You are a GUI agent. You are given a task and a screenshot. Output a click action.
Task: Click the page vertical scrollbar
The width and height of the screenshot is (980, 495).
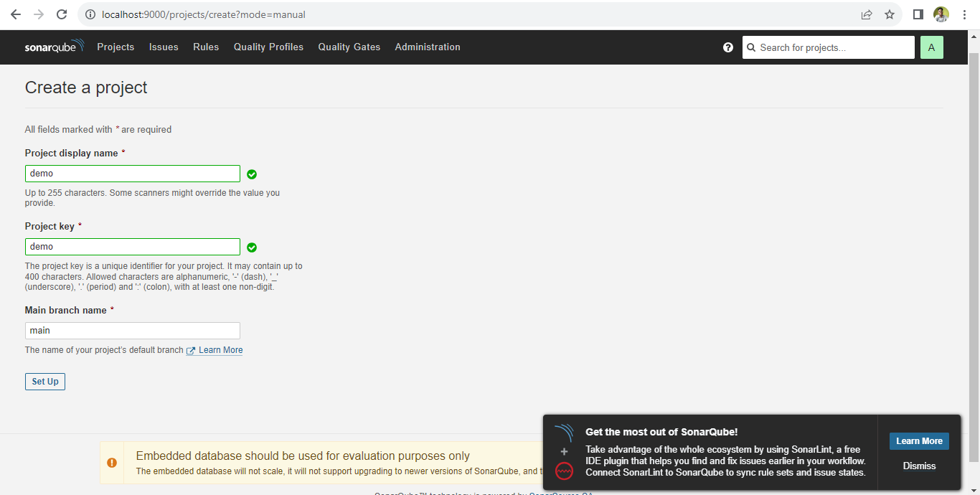coord(974,258)
